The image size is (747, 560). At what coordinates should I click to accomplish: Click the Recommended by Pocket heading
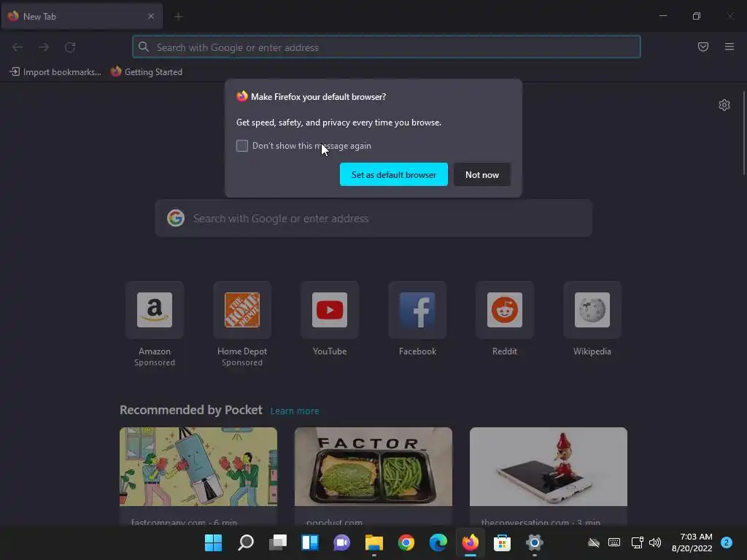pyautogui.click(x=190, y=410)
